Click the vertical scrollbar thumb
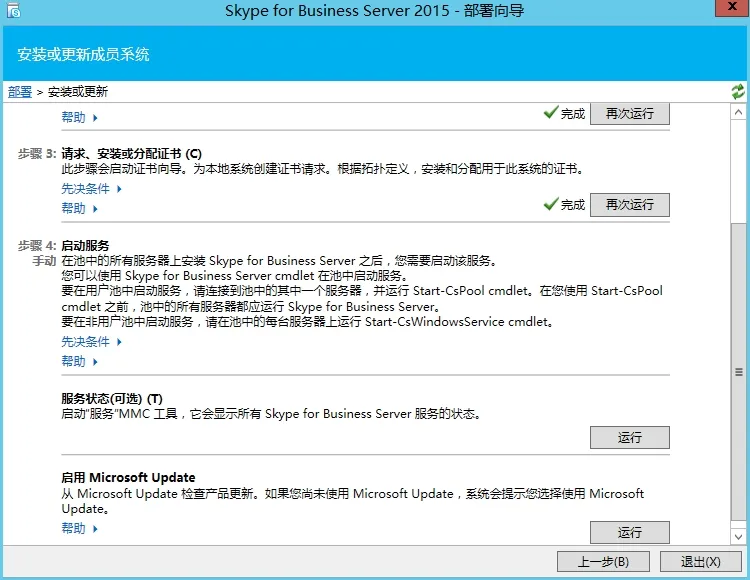This screenshot has height=580, width=750. [739, 370]
